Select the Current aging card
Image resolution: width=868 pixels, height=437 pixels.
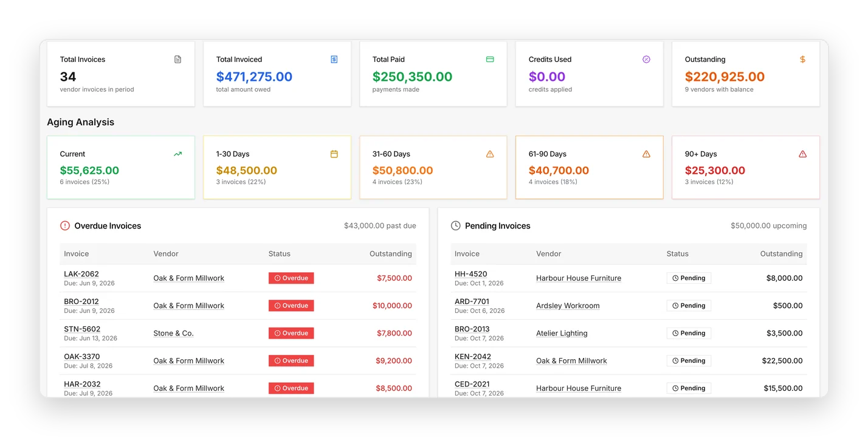coord(121,167)
